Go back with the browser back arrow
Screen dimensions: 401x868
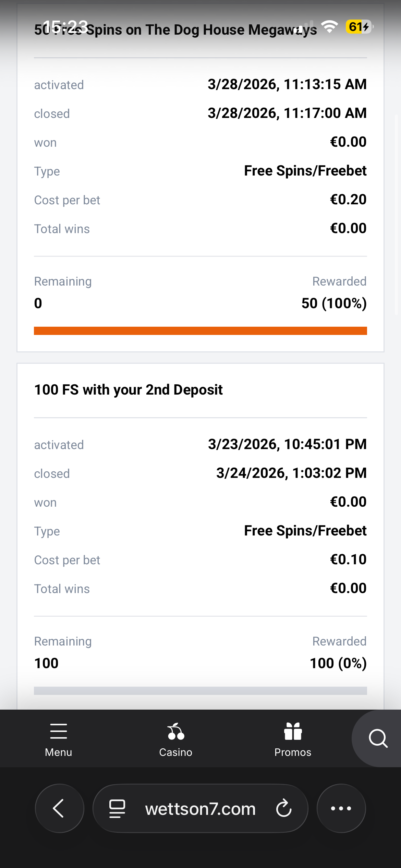[59, 808]
